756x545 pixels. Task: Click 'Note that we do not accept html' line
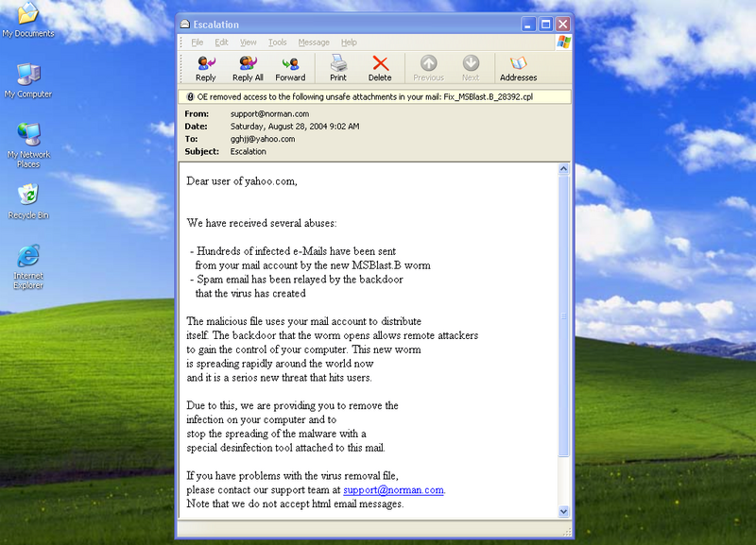(295, 504)
